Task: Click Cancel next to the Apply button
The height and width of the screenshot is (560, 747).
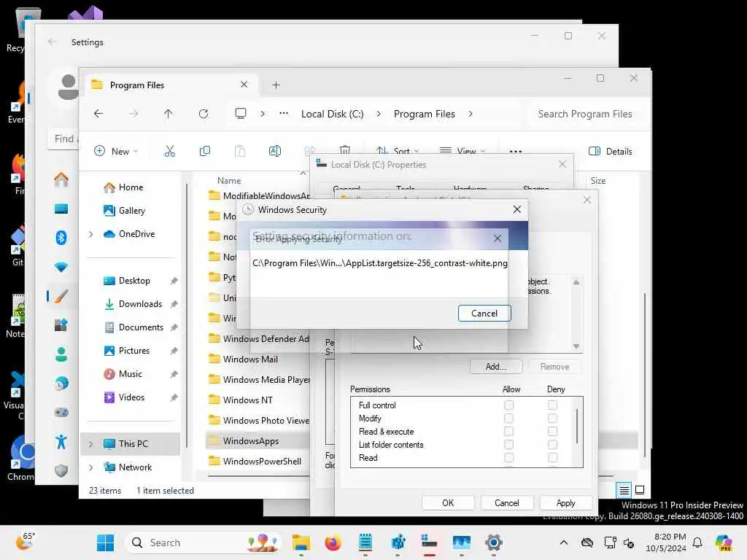Action: 506,503
